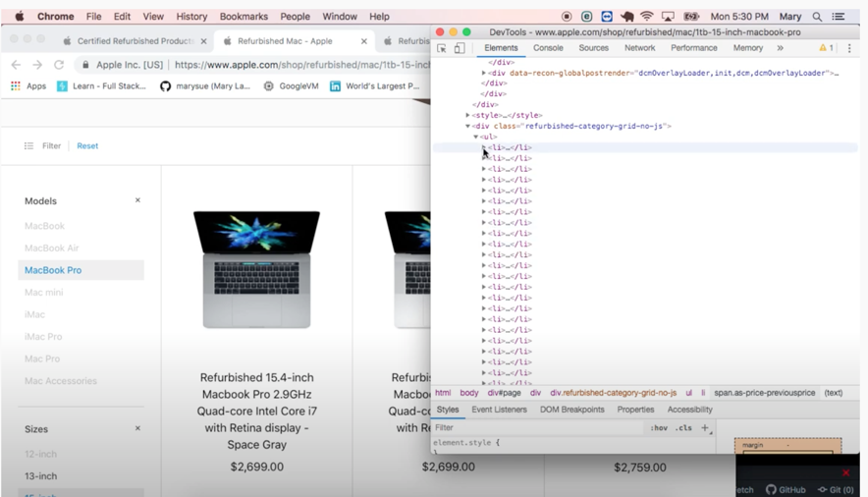Open the marysue GitHub bookmark
Screen dimensions: 868x497
tap(205, 85)
